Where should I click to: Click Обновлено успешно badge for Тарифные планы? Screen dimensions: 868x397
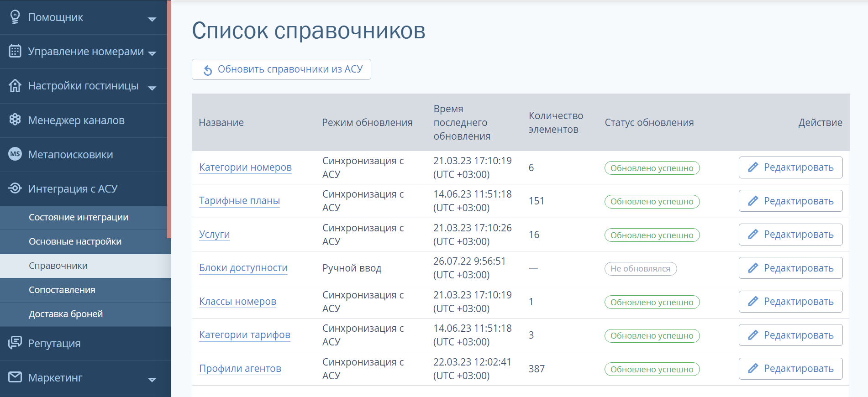652,202
